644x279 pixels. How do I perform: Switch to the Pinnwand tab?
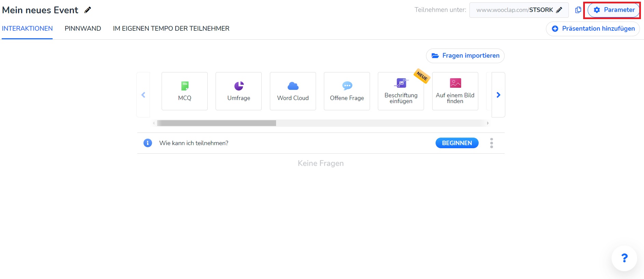83,29
